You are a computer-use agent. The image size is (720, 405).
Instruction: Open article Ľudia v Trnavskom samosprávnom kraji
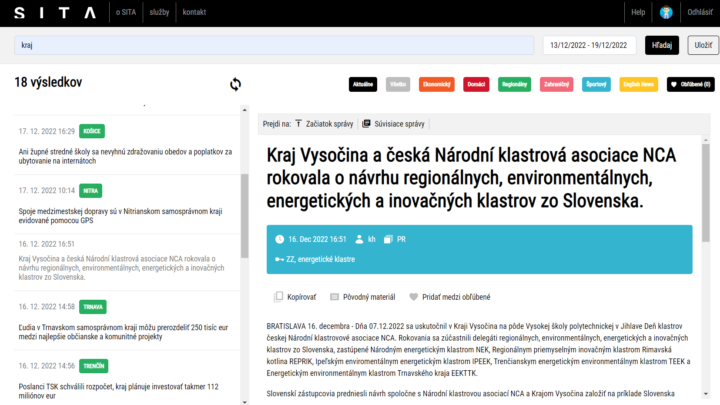(123, 332)
